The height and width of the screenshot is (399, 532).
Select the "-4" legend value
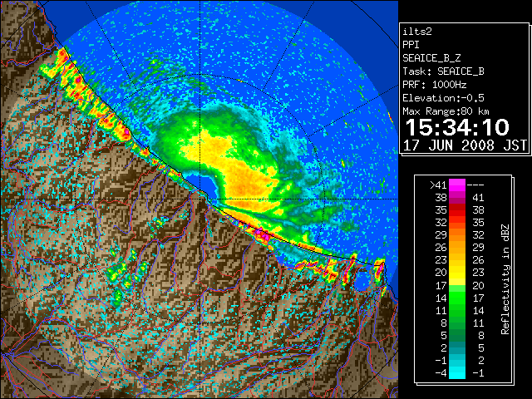pos(441,373)
